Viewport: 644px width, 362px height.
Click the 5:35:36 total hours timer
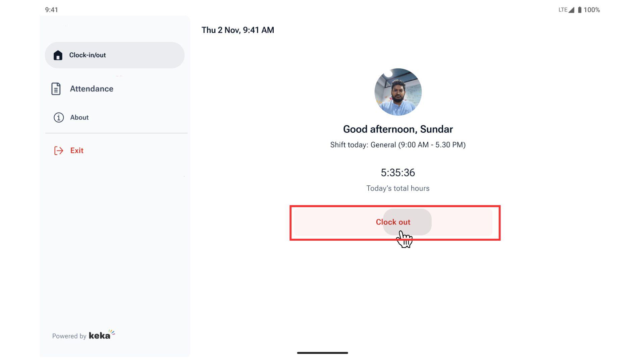point(398,173)
